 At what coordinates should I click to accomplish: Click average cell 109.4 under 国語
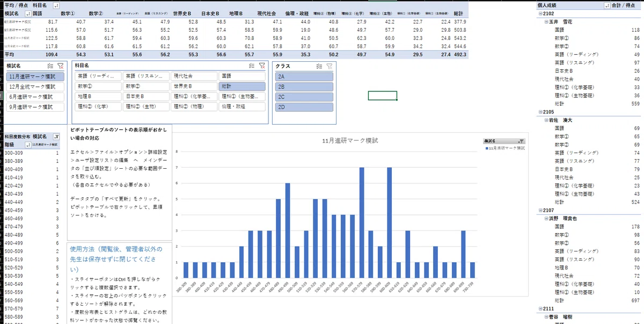(52, 54)
